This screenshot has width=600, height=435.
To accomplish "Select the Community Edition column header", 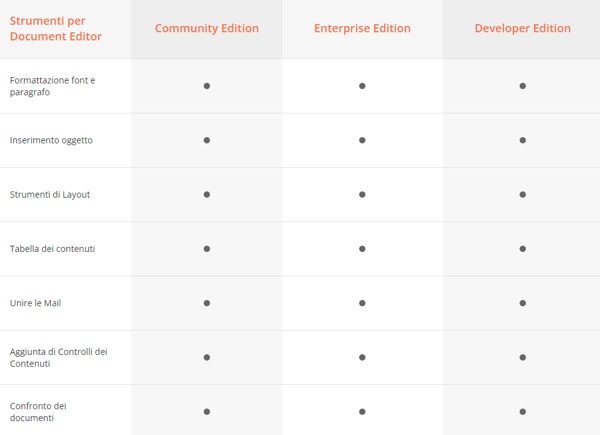I will (206, 29).
